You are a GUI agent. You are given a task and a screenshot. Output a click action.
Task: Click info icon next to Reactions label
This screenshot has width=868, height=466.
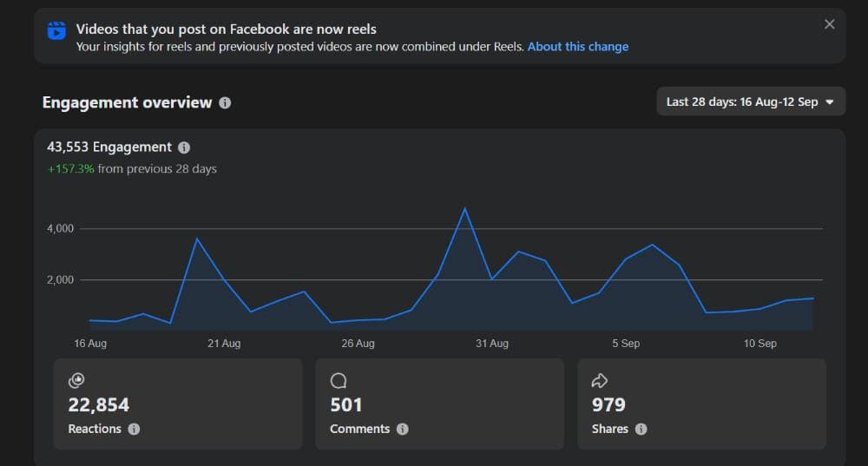point(134,429)
